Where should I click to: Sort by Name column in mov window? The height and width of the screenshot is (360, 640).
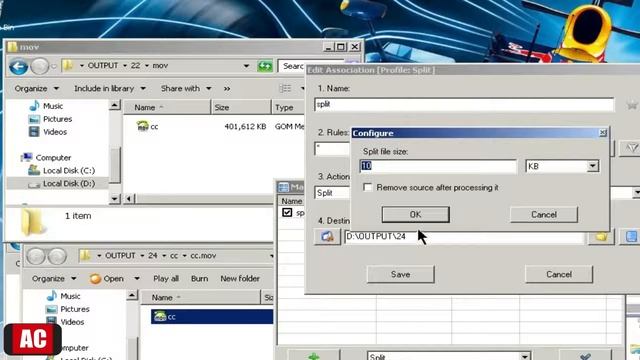[x=167, y=107]
